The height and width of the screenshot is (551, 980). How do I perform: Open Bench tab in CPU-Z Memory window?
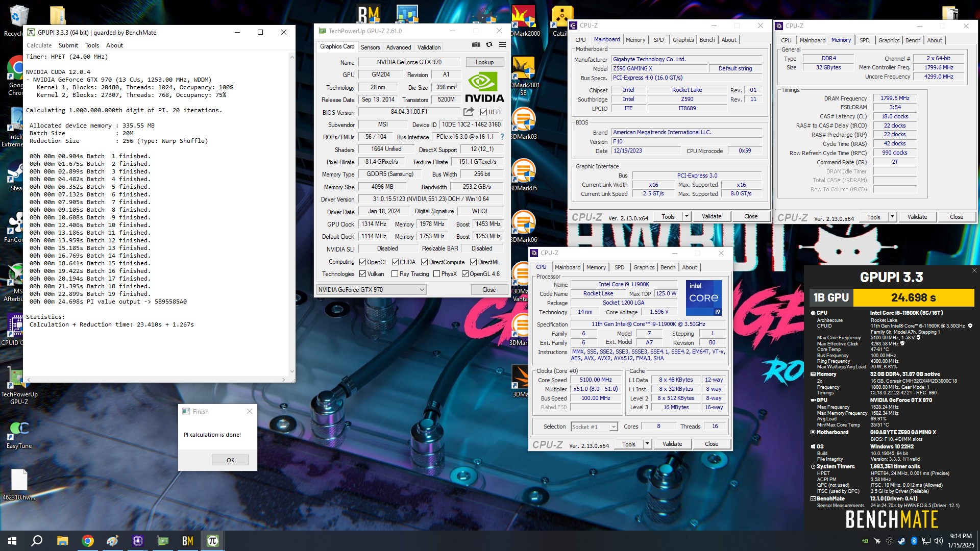click(x=913, y=40)
